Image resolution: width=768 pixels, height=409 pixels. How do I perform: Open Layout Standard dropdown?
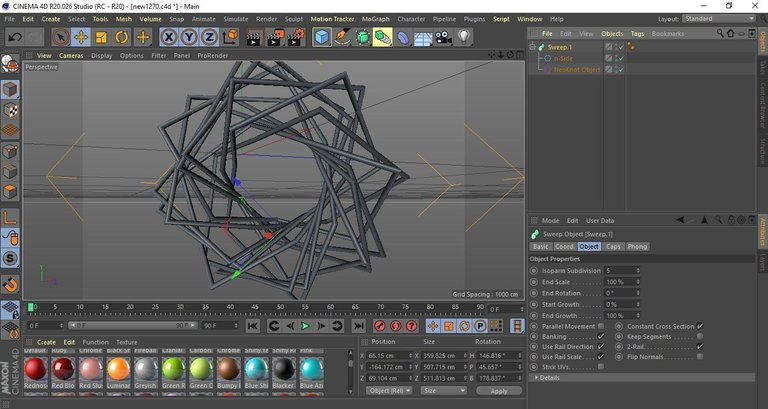718,19
